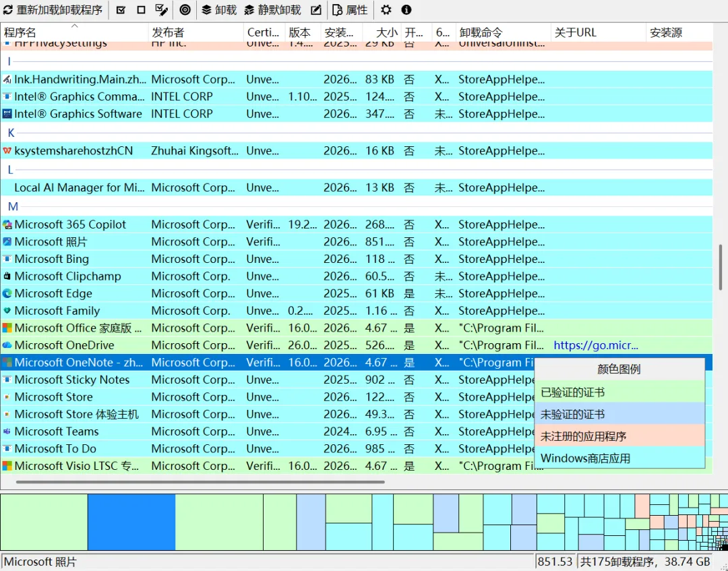This screenshot has height=571, width=728.
Task: Select the Microsoft Store row name
Action: tap(53, 397)
